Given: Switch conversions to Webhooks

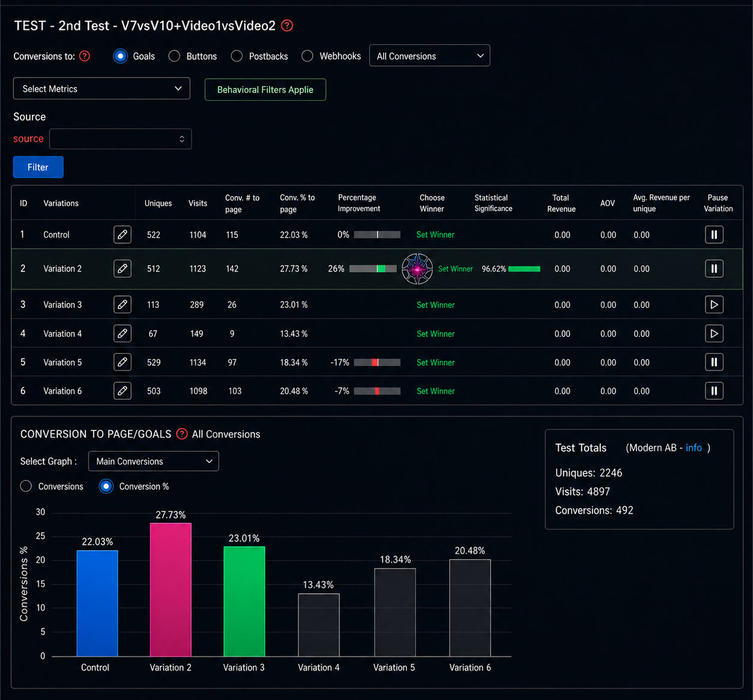Looking at the screenshot, I should pyautogui.click(x=307, y=56).
